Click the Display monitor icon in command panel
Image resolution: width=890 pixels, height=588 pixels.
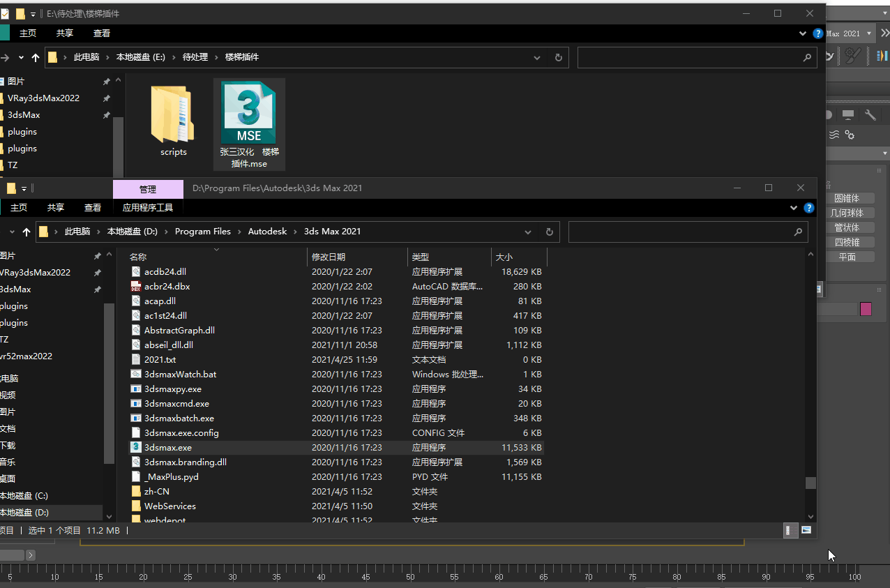coord(848,115)
